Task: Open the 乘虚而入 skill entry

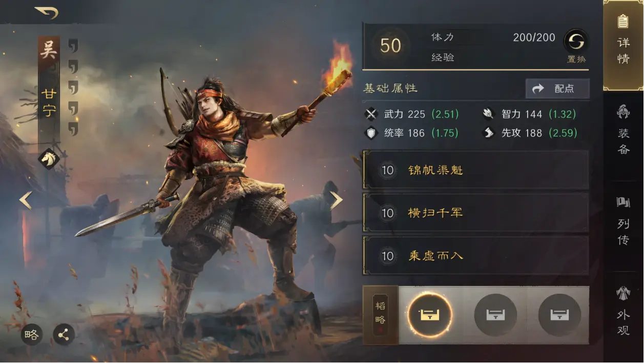Action: tap(475, 255)
